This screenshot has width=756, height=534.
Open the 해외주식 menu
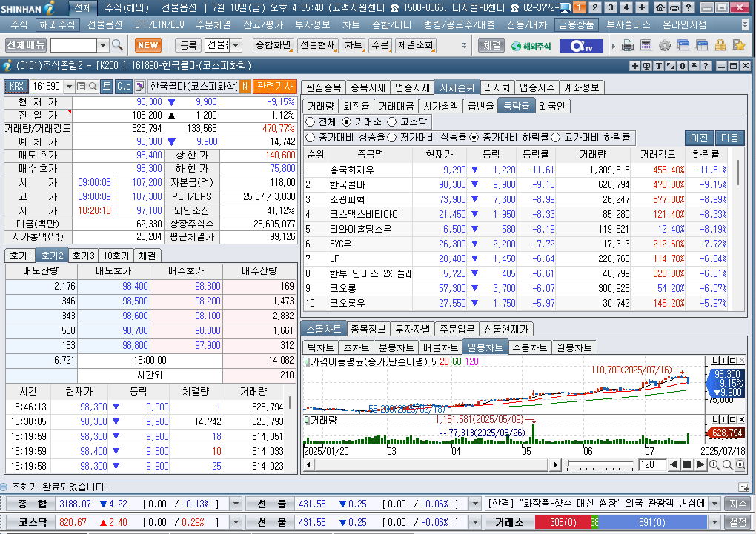point(57,24)
